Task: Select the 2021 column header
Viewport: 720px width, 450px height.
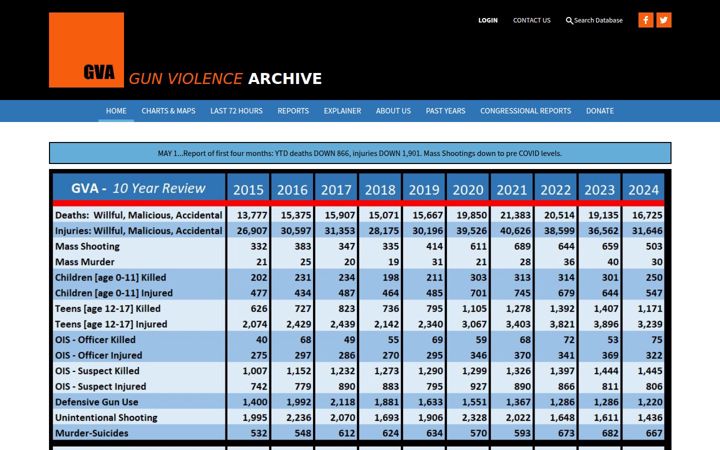Action: pos(512,190)
